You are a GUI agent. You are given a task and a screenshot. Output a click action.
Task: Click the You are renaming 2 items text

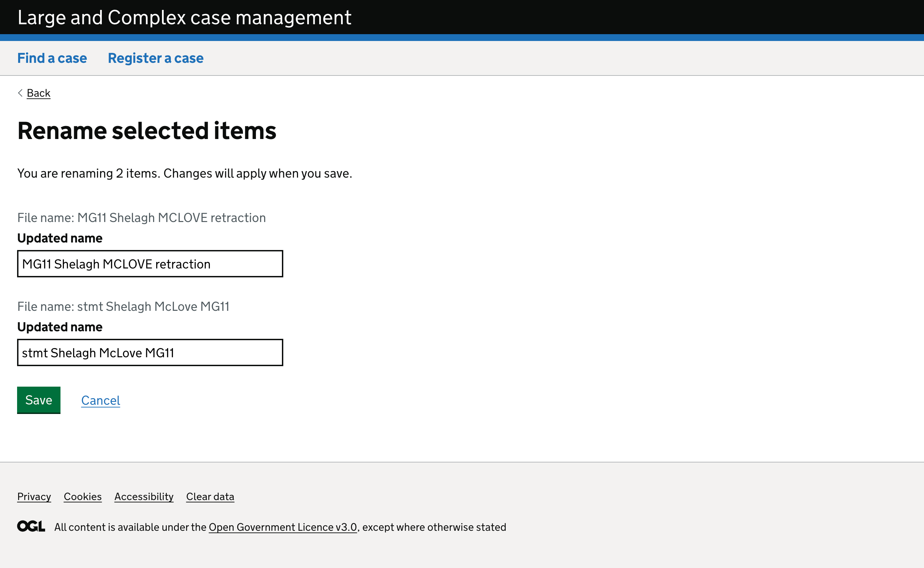click(x=185, y=173)
